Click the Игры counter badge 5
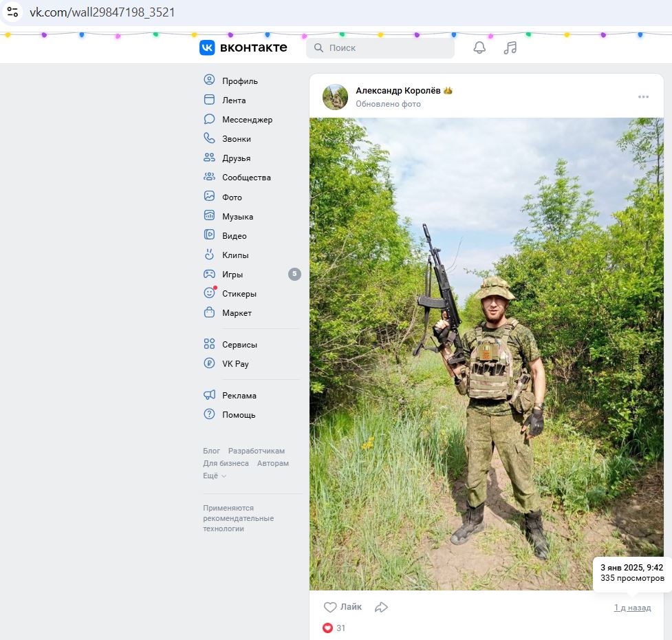 [294, 274]
